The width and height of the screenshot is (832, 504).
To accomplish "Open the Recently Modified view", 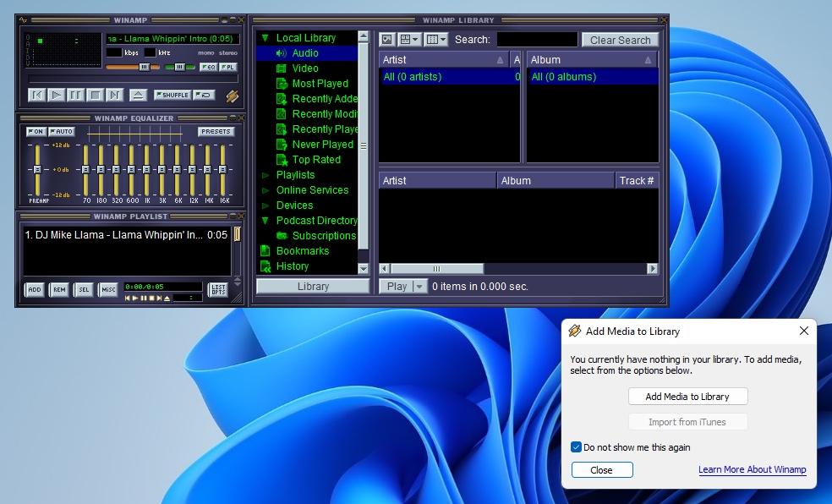I will click(x=317, y=114).
